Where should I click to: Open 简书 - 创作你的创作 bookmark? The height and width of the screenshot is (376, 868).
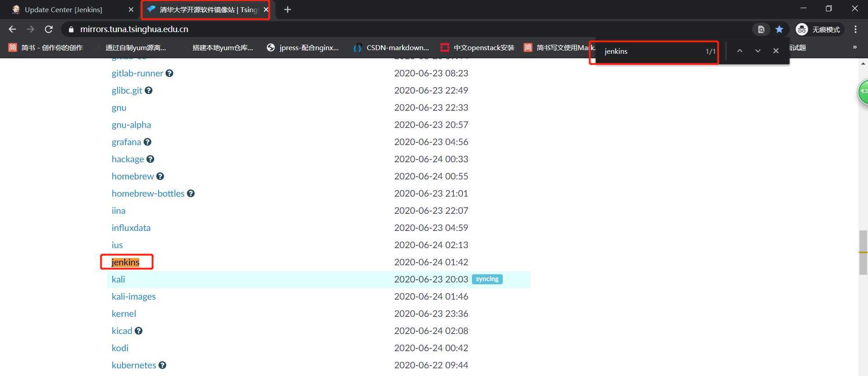click(46, 47)
